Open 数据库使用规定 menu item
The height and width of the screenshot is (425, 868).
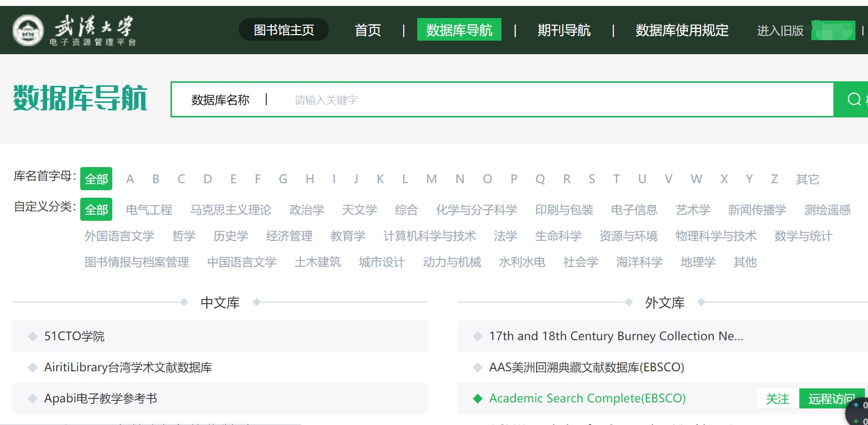681,30
